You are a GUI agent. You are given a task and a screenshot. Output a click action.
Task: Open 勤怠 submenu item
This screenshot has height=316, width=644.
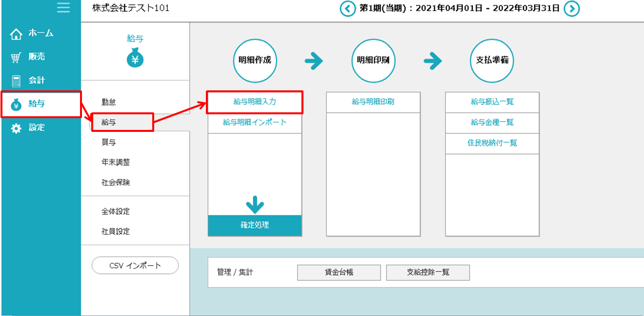(x=109, y=103)
